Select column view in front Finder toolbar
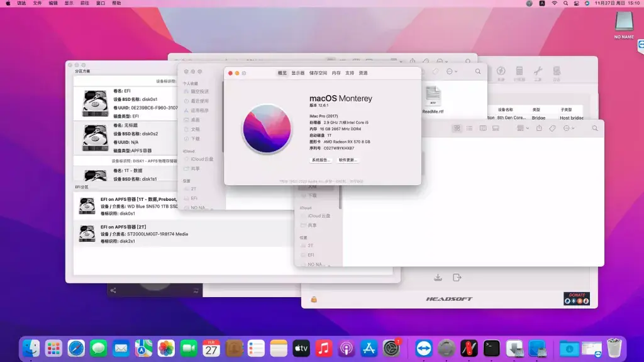The width and height of the screenshot is (644, 362). tap(482, 128)
